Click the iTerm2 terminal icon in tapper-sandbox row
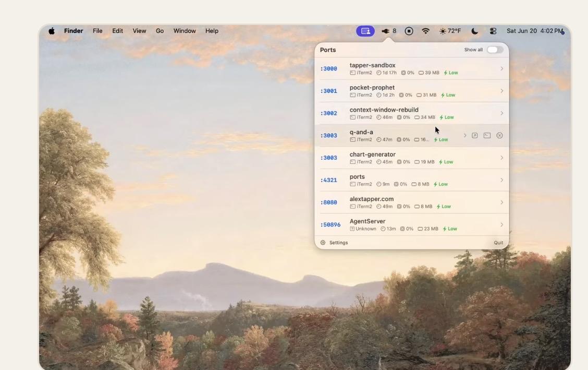The width and height of the screenshot is (588, 370). click(x=352, y=73)
